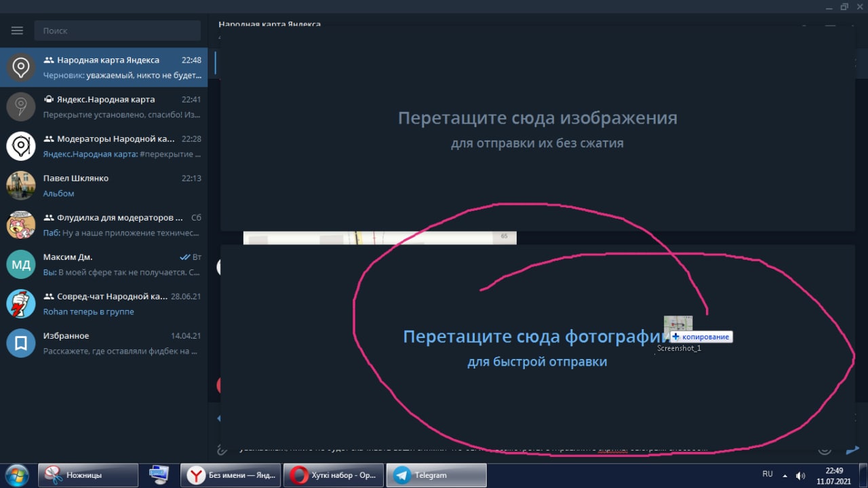
Task: Switch to Opera 'Хуткі набор' window
Action: pos(334,475)
